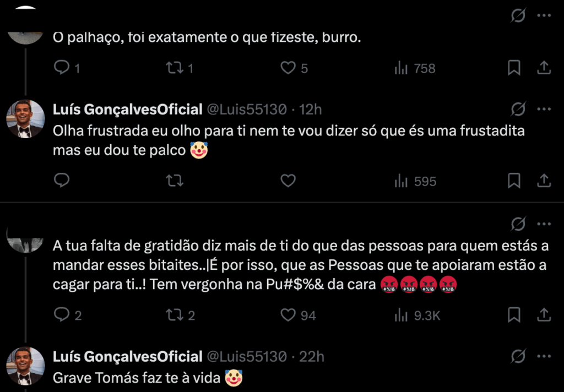Like the tweet with 5 likes
The width and height of the screenshot is (564, 392).
point(288,68)
